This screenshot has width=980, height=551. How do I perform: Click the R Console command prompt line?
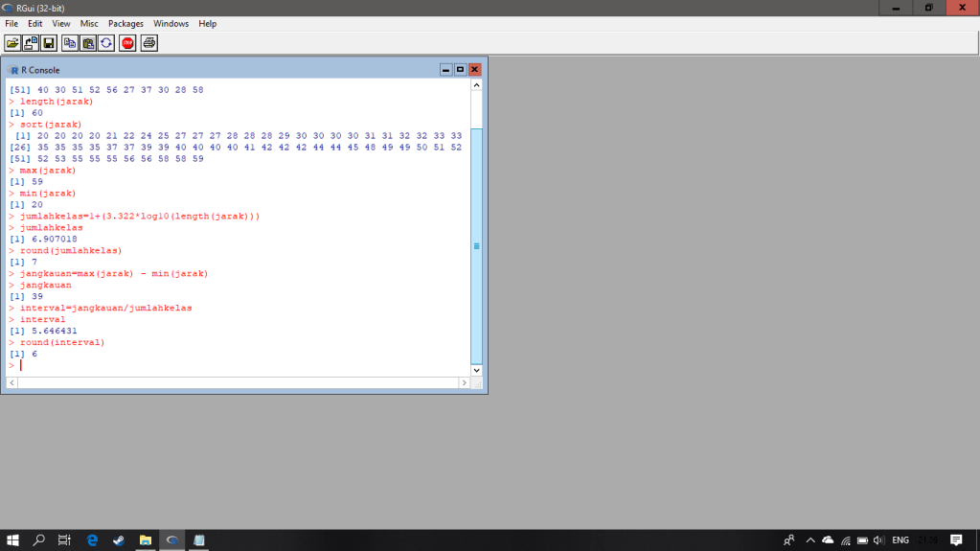[239, 365]
